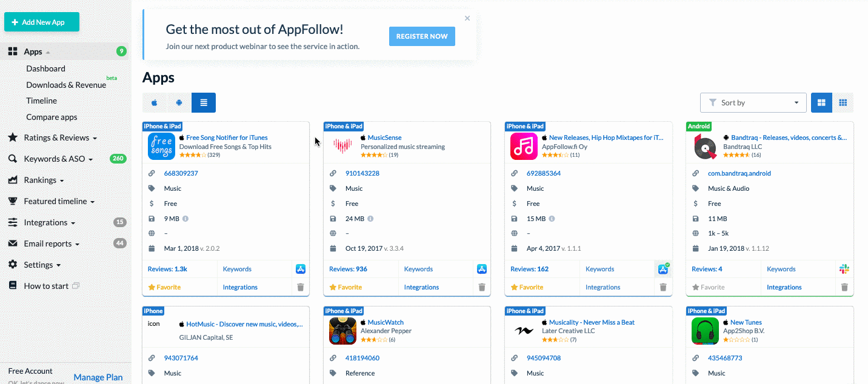The image size is (868, 384).
Task: Open Compare apps sidebar item
Action: pyautogui.click(x=52, y=117)
